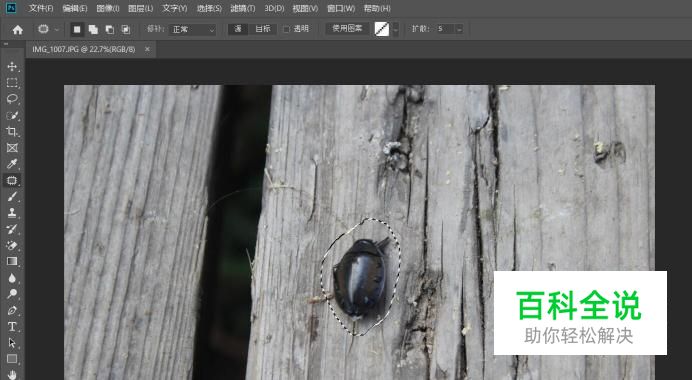The width and height of the screenshot is (692, 380).
Task: Click the pattern swatch preview
Action: pos(382,29)
